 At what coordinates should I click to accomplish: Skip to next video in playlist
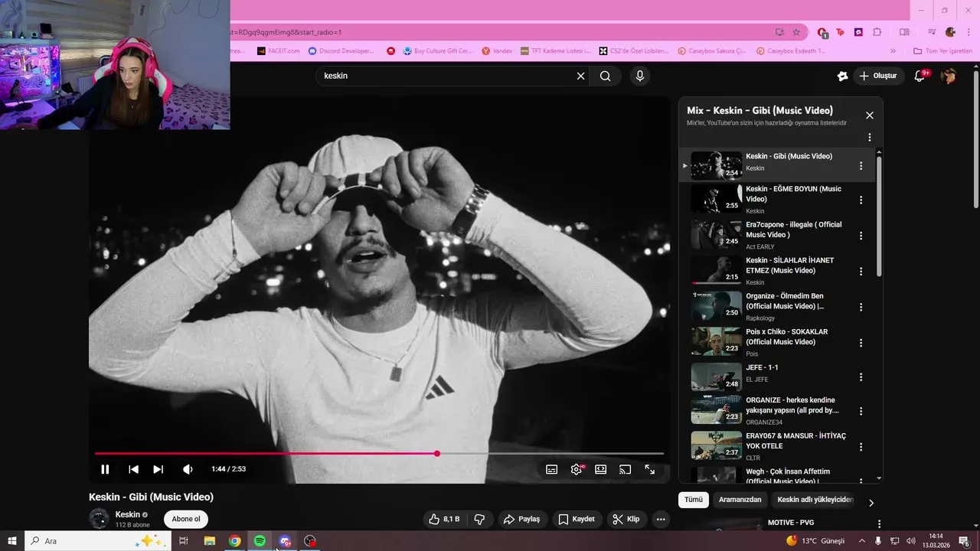point(158,469)
